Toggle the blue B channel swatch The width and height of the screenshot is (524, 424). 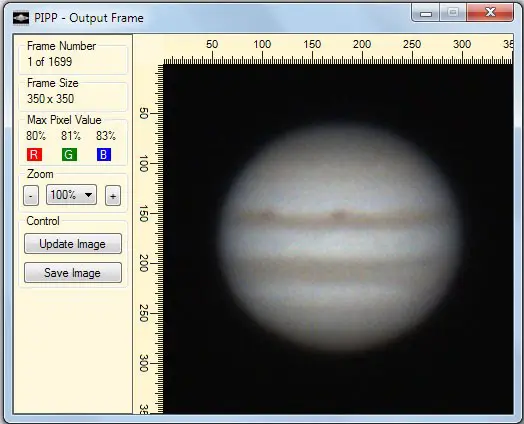click(x=104, y=155)
